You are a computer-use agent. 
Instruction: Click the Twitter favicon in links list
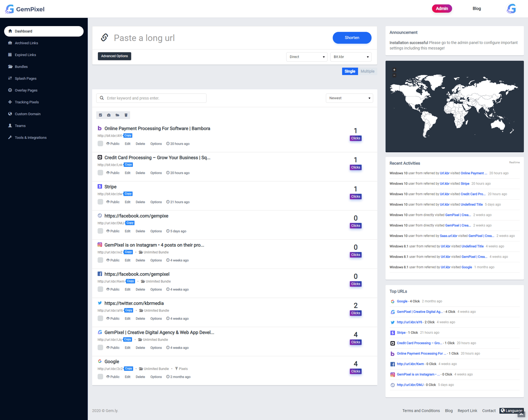100,303
